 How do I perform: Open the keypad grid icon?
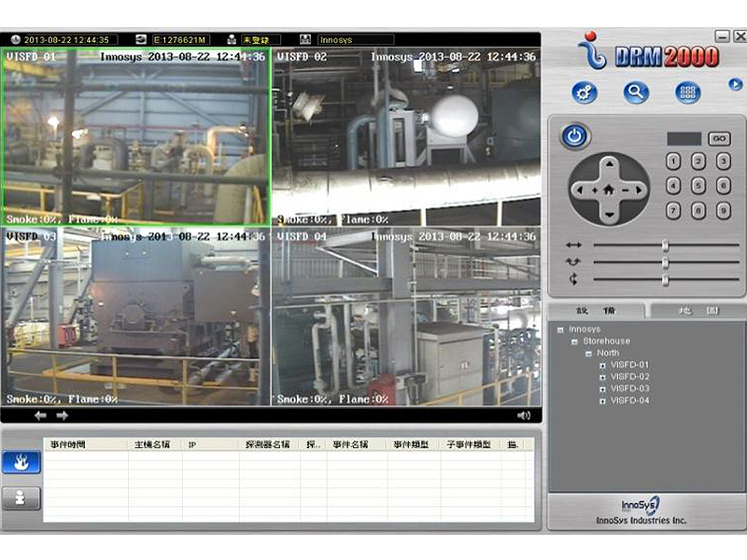(688, 92)
